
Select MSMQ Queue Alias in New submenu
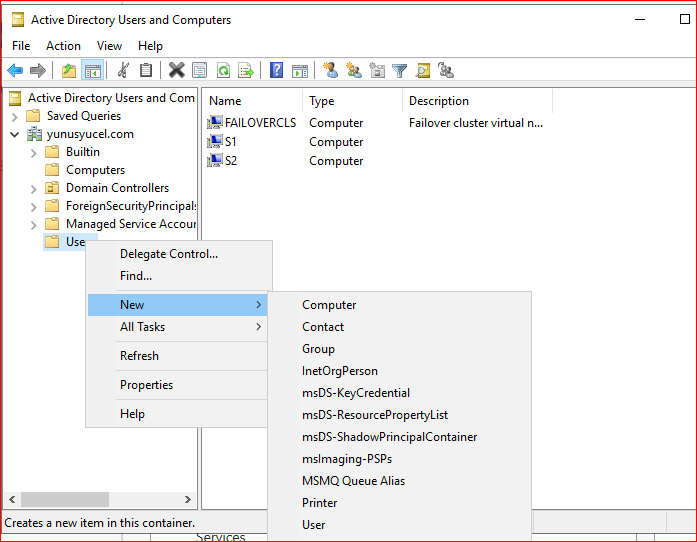point(399,481)
